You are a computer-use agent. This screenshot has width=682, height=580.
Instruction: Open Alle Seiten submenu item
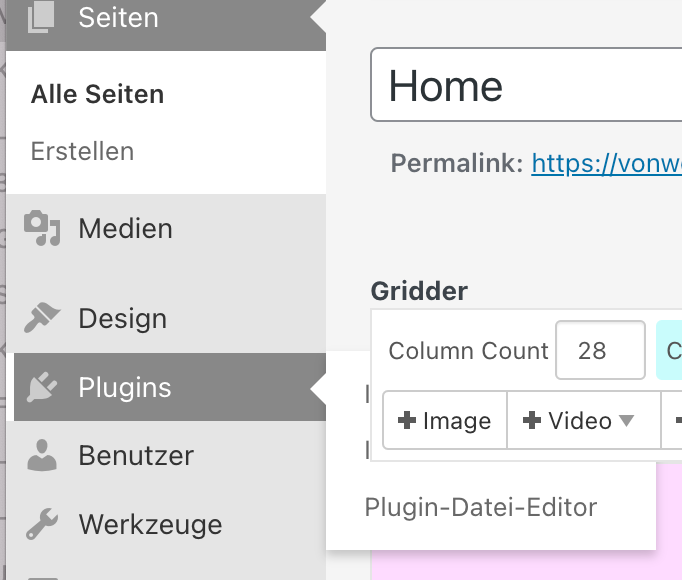pyautogui.click(x=97, y=95)
